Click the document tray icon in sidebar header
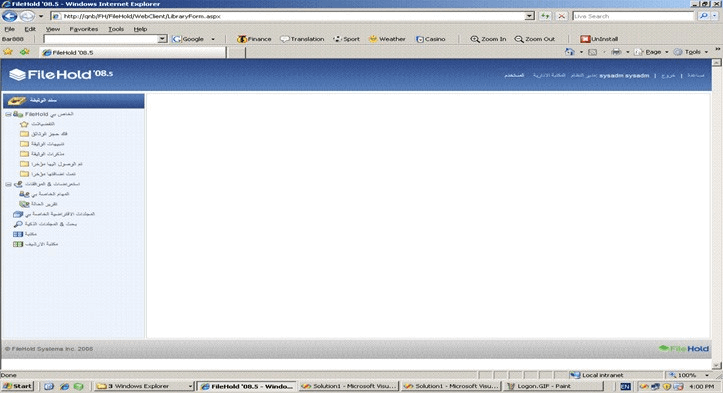 click(x=17, y=101)
